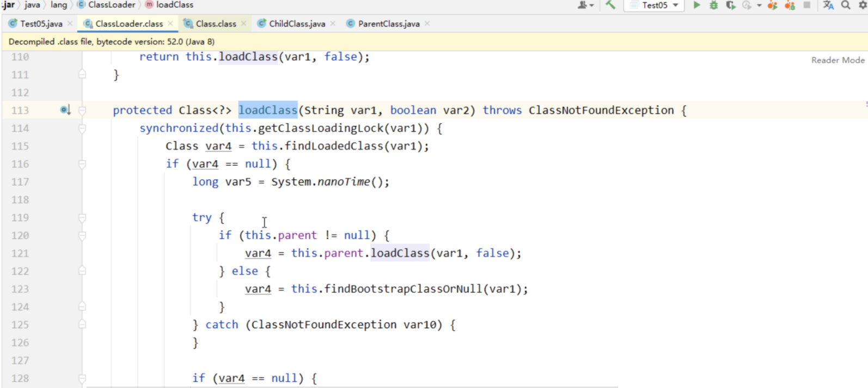868x388 pixels.
Task: Close the Test05.java tab
Action: (x=70, y=23)
